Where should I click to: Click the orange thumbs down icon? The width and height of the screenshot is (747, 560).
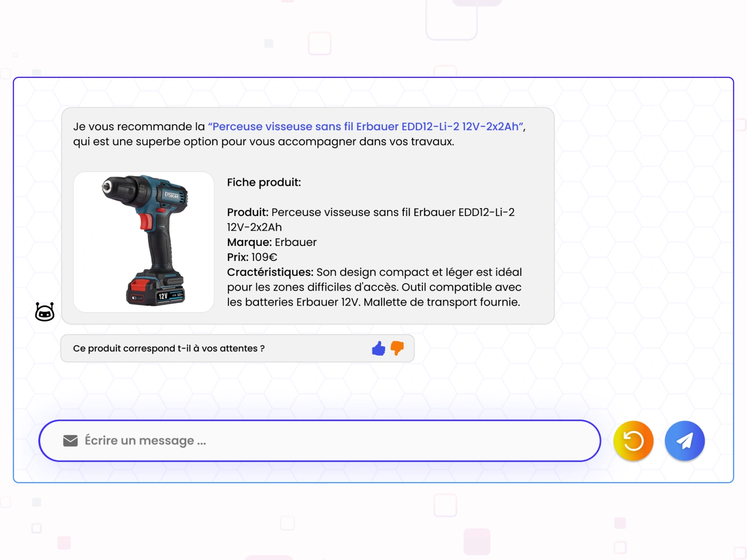click(x=397, y=348)
